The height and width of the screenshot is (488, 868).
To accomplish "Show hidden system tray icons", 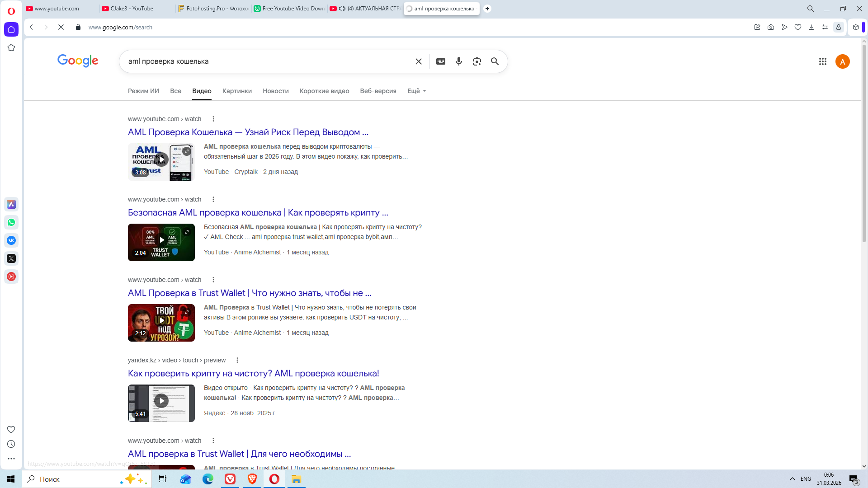I will 792,479.
